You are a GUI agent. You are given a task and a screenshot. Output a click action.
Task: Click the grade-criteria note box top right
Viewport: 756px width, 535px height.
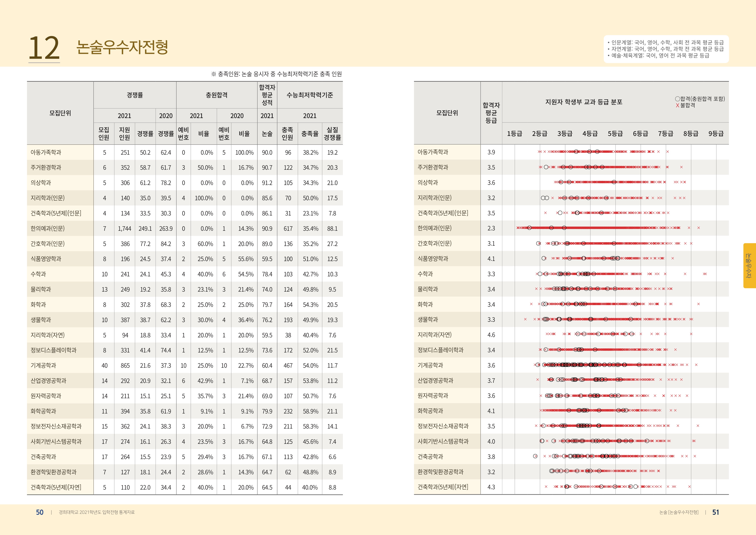(666, 49)
